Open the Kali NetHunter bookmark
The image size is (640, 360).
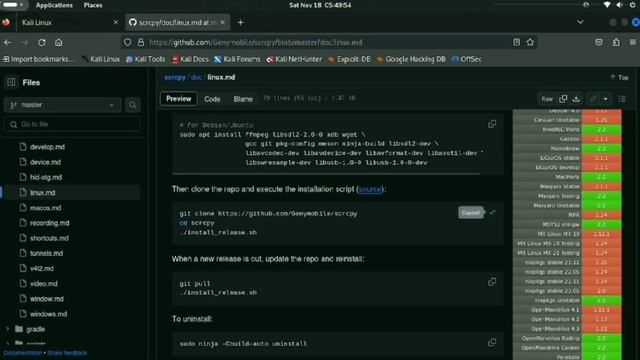click(x=294, y=59)
